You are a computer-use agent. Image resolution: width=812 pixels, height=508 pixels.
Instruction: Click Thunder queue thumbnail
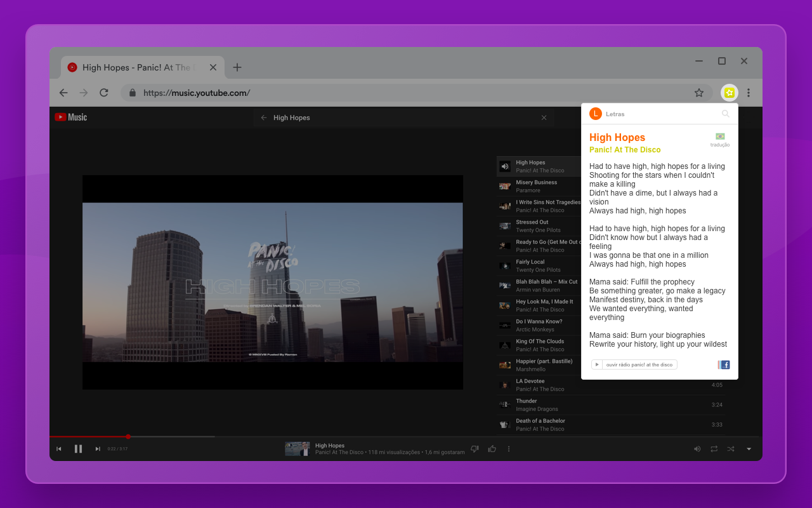coord(505,404)
